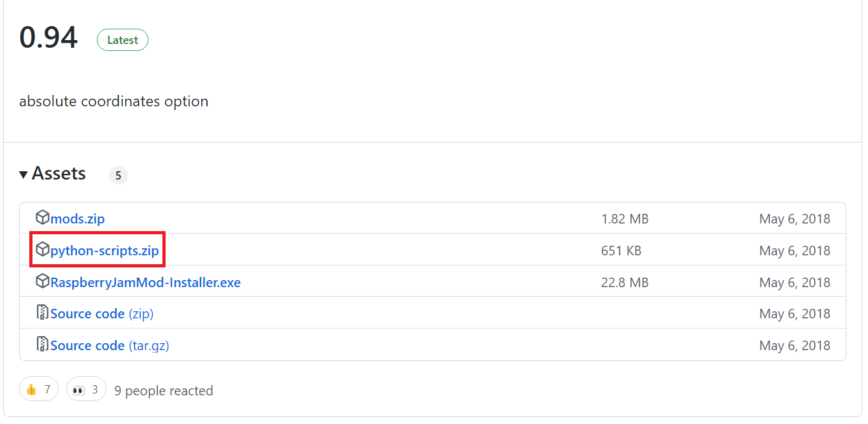Click the 9 people reacted text
The height and width of the screenshot is (424, 868).
(x=163, y=390)
